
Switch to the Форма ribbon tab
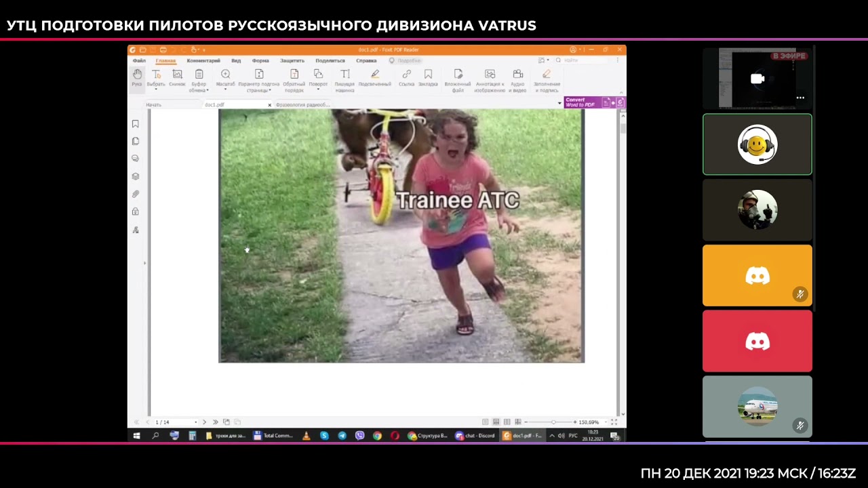[260, 60]
